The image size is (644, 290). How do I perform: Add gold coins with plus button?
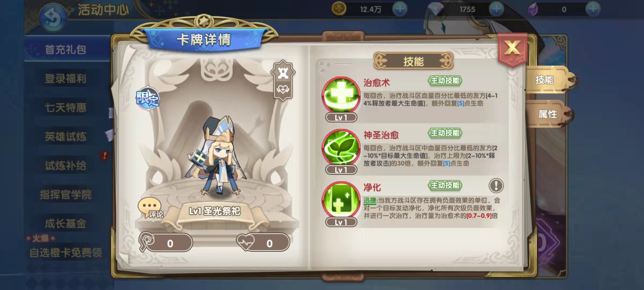[400, 9]
